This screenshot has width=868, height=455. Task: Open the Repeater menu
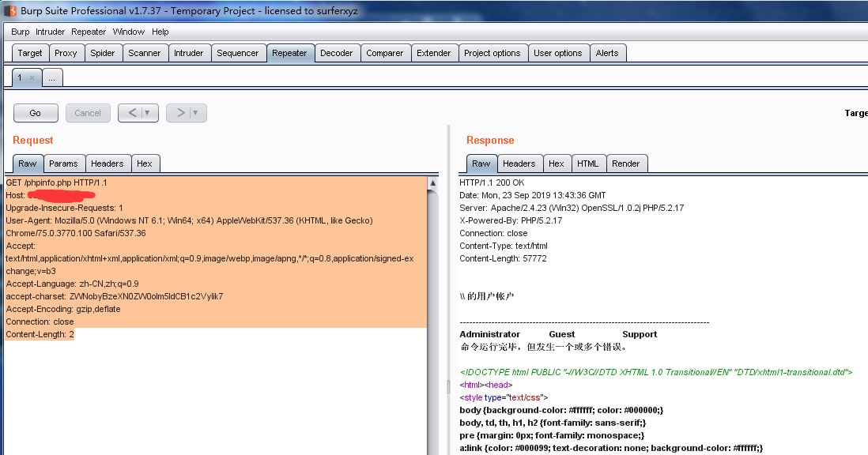pos(88,32)
